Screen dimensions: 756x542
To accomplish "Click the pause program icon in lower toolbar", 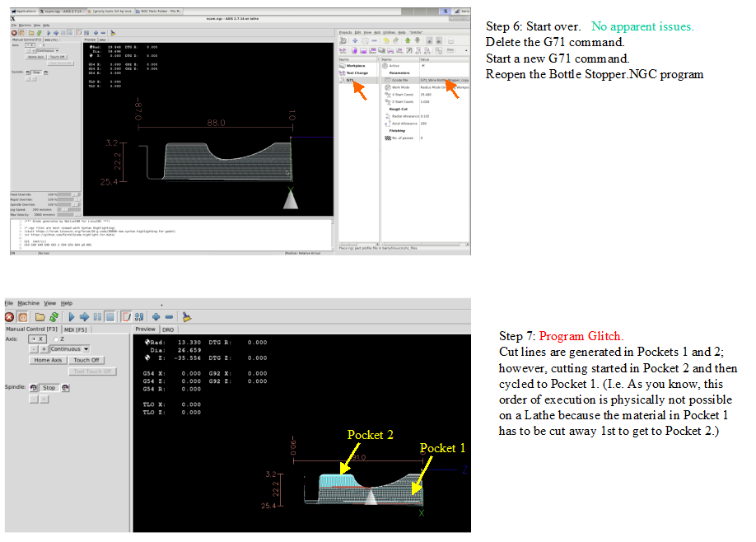I will click(x=97, y=316).
